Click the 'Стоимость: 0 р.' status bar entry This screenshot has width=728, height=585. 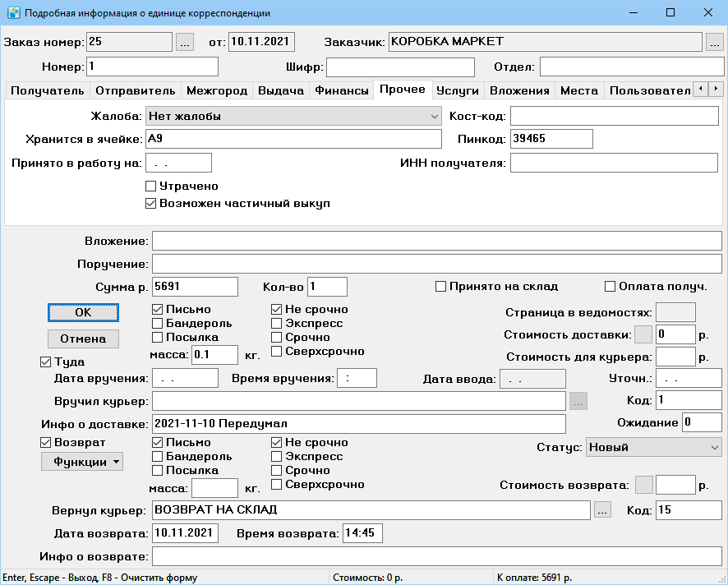(368, 578)
